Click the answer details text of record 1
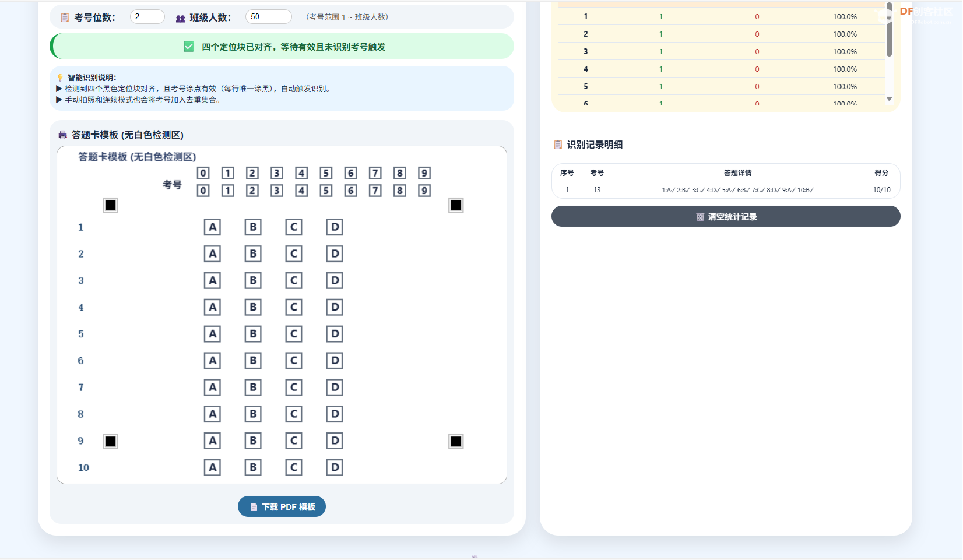Image resolution: width=963 pixels, height=560 pixels. pos(737,190)
